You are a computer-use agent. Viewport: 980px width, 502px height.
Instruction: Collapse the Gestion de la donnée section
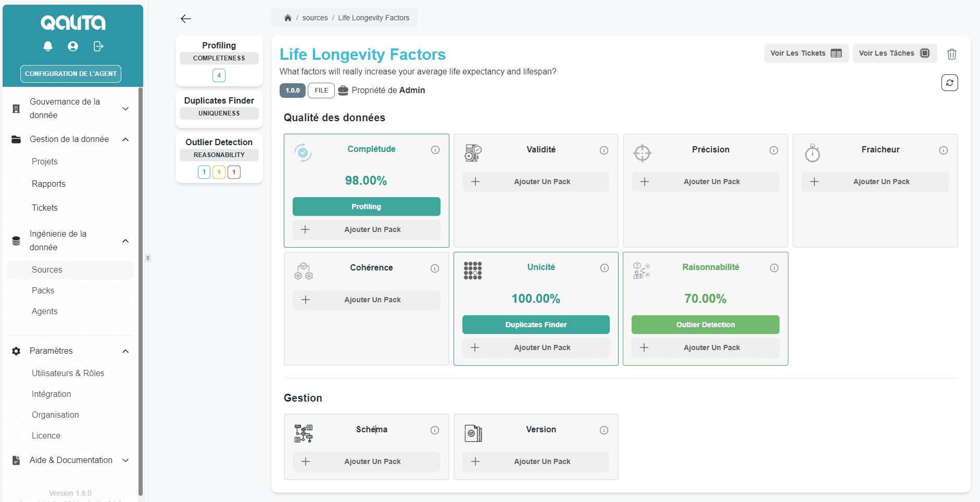coord(125,139)
